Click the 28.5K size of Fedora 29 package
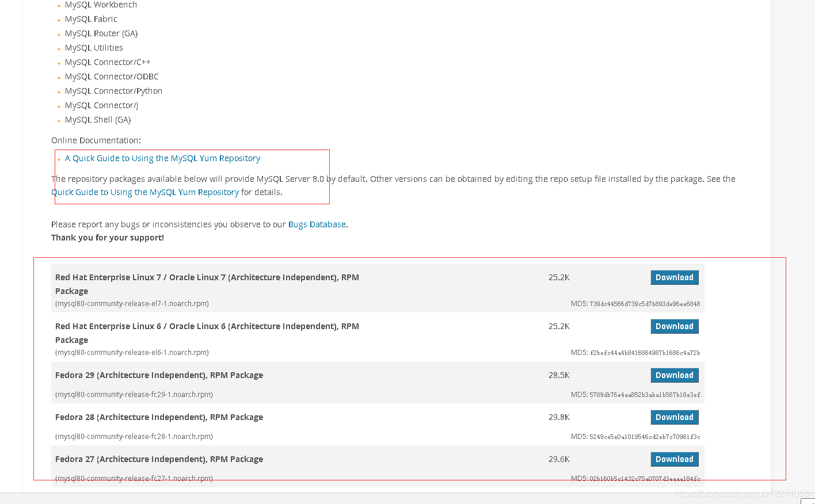Screen dimensions: 815x504 pos(559,375)
